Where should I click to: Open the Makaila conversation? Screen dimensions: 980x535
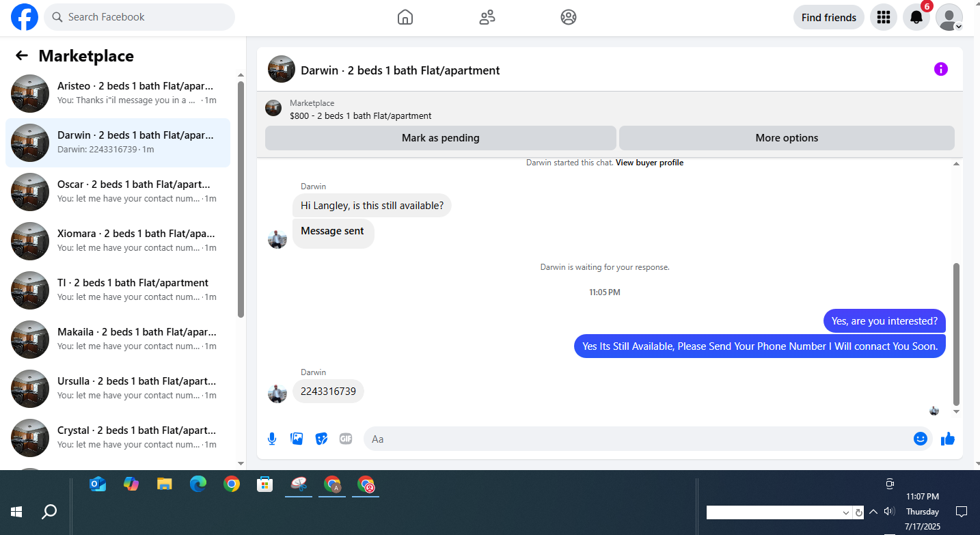[118, 340]
